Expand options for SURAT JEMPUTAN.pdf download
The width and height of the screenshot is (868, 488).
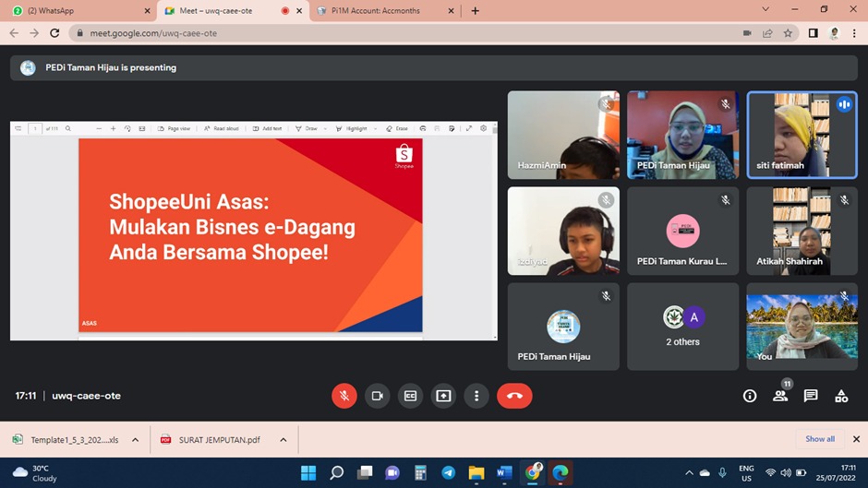coord(283,440)
